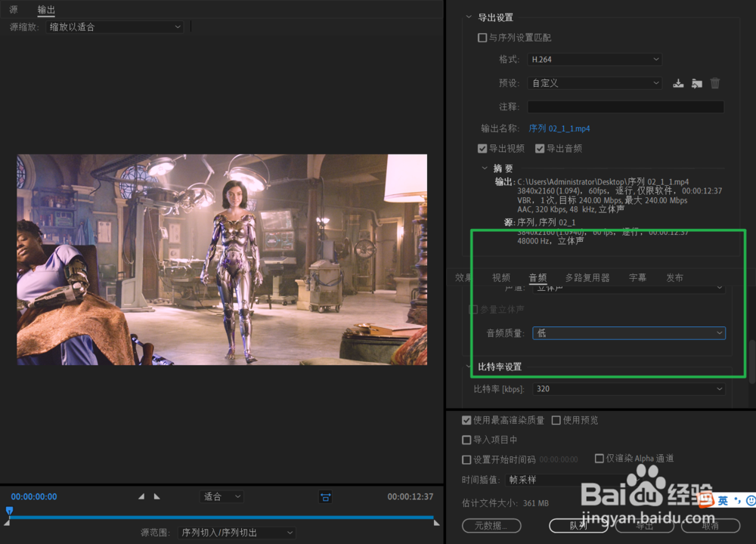
Task: Collapse the summary section
Action: point(485,168)
